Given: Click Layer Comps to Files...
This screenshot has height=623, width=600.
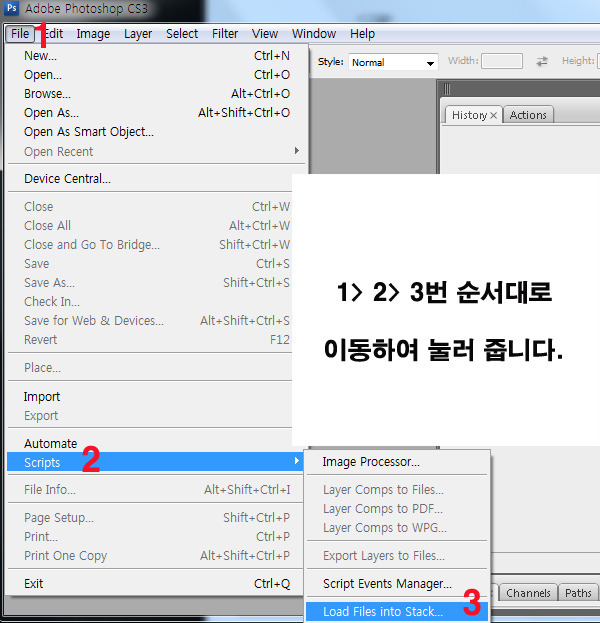Looking at the screenshot, I should pyautogui.click(x=397, y=490).
